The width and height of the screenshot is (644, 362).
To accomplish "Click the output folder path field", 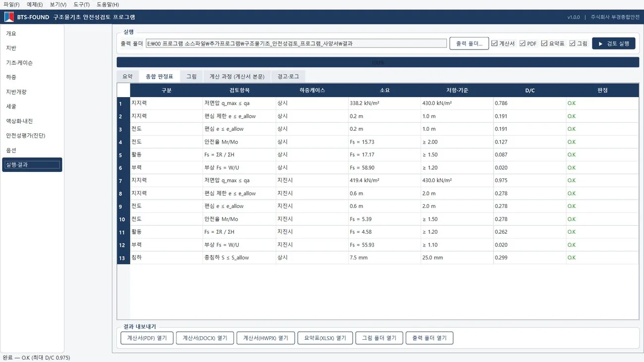I will pyautogui.click(x=296, y=44).
